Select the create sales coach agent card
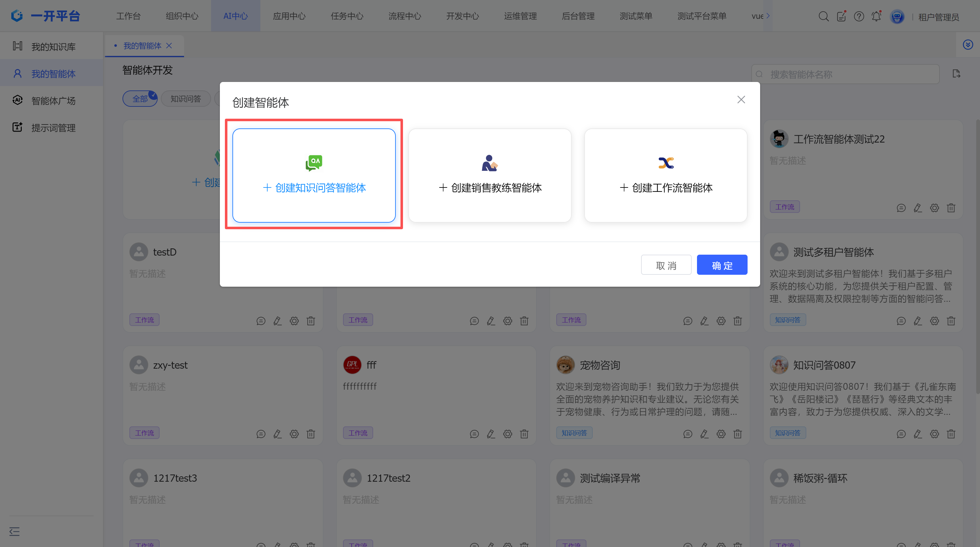Viewport: 980px width, 547px height. coord(490,175)
